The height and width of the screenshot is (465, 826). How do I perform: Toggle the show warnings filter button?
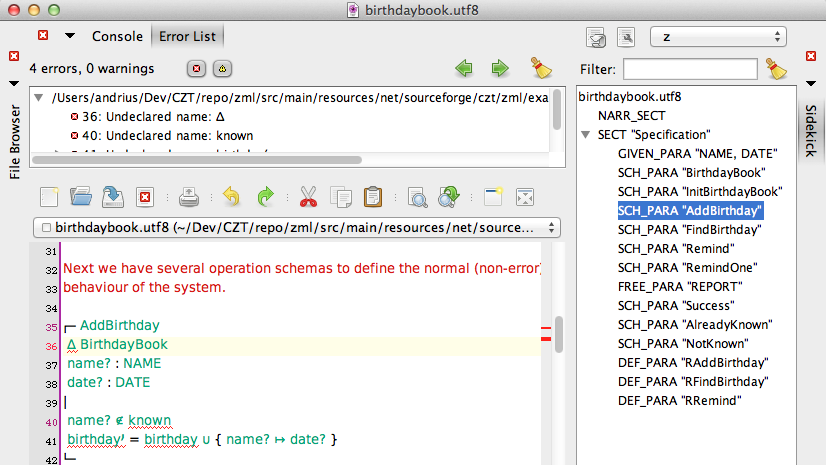click(222, 69)
